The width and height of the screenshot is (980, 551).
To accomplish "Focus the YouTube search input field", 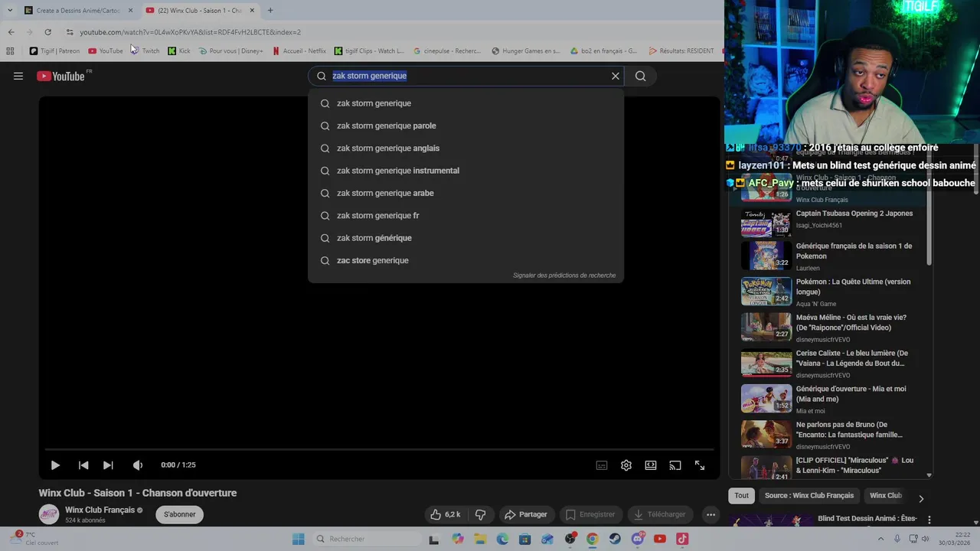I will pyautogui.click(x=467, y=76).
